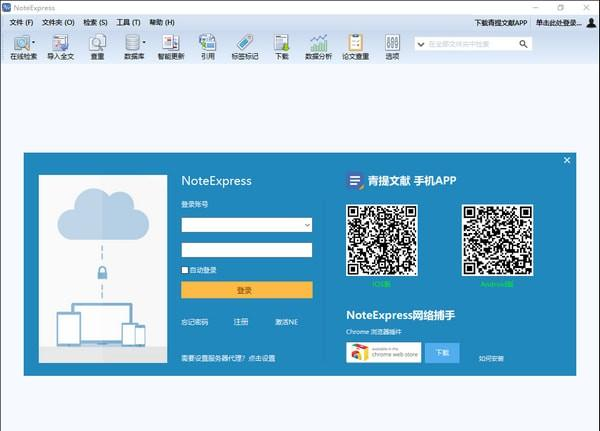Click the NoteExpress app icon in the title bar
This screenshot has height=431, width=600.
click(x=7, y=7)
